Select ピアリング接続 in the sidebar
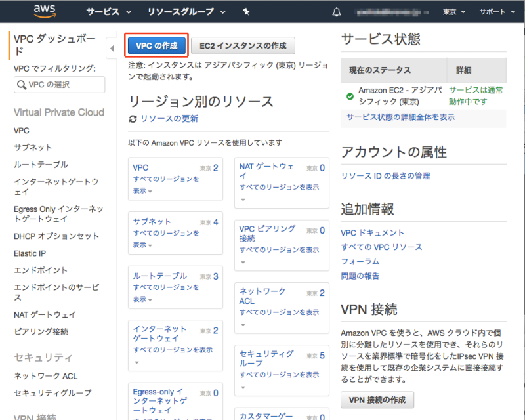The width and height of the screenshot is (525, 420). tap(41, 331)
